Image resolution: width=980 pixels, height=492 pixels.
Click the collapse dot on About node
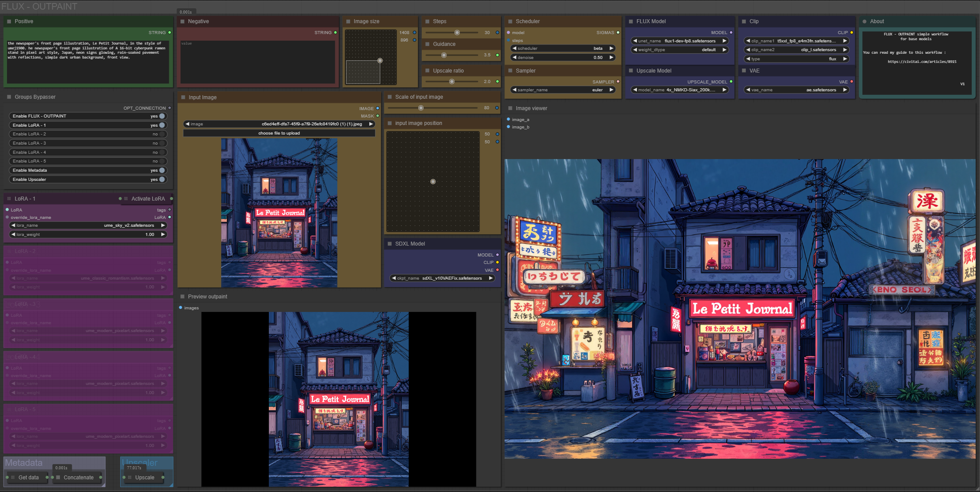coord(864,21)
